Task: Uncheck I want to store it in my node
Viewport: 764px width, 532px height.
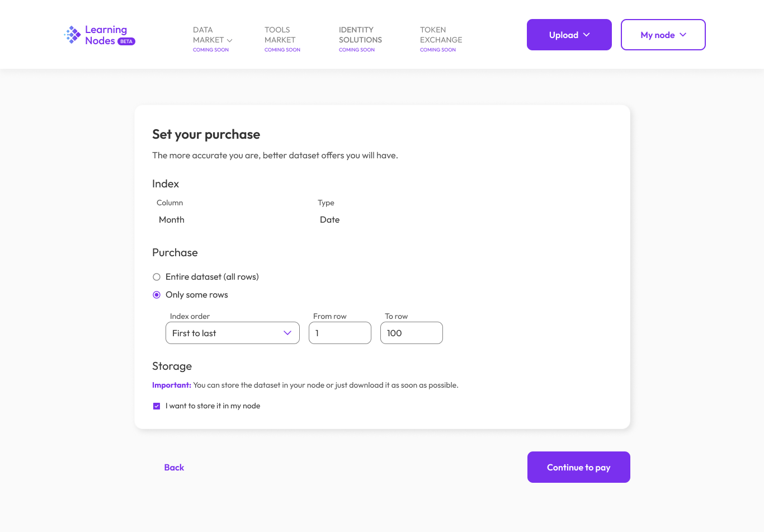Action: point(157,406)
